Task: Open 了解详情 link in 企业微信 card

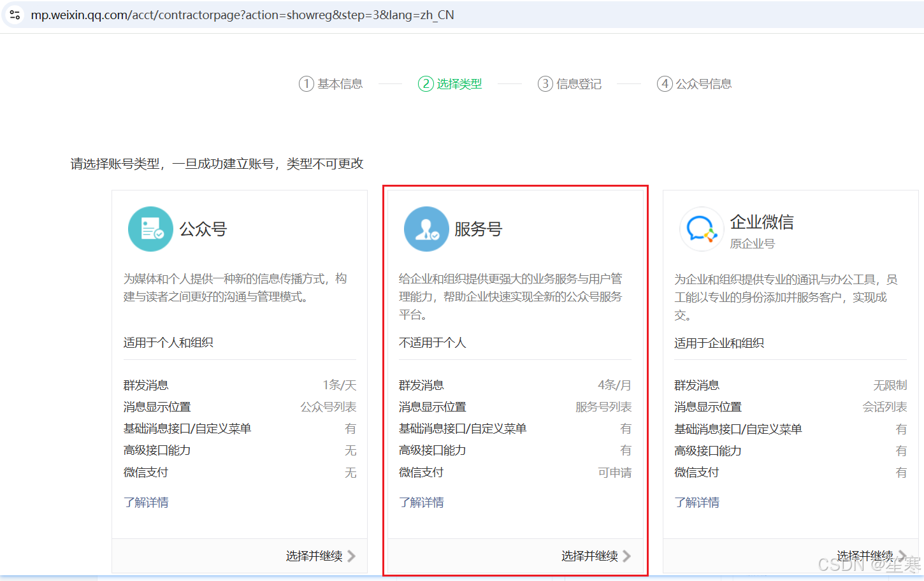Action: 697,503
